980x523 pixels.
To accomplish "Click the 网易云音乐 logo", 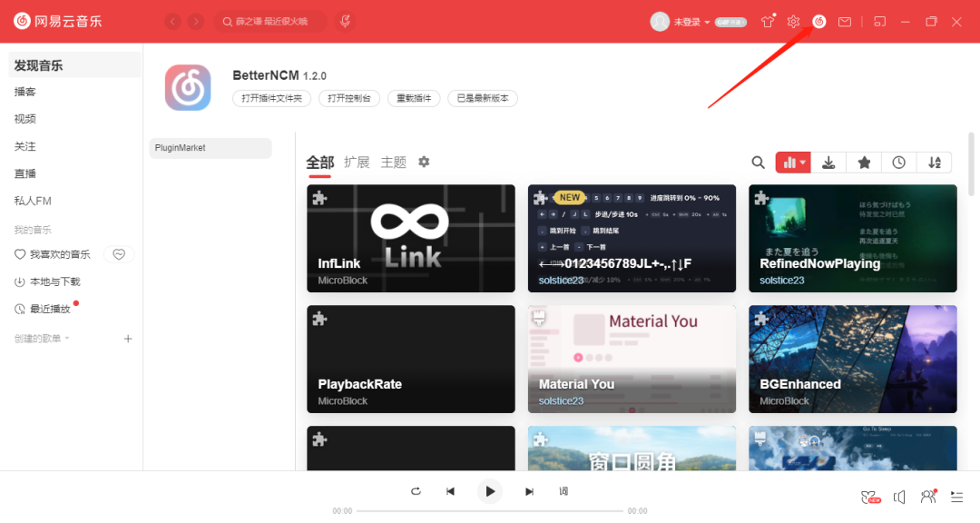I will [58, 21].
